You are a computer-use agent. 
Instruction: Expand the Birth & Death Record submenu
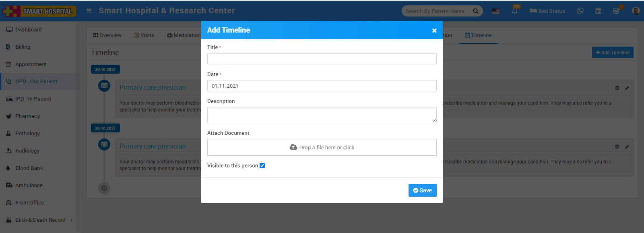tap(40, 220)
